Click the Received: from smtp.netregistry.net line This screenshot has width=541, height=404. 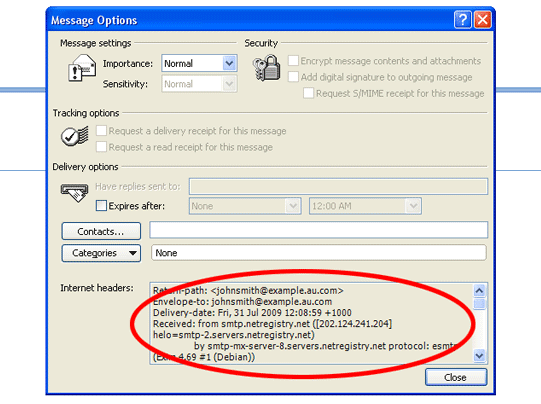point(273,324)
